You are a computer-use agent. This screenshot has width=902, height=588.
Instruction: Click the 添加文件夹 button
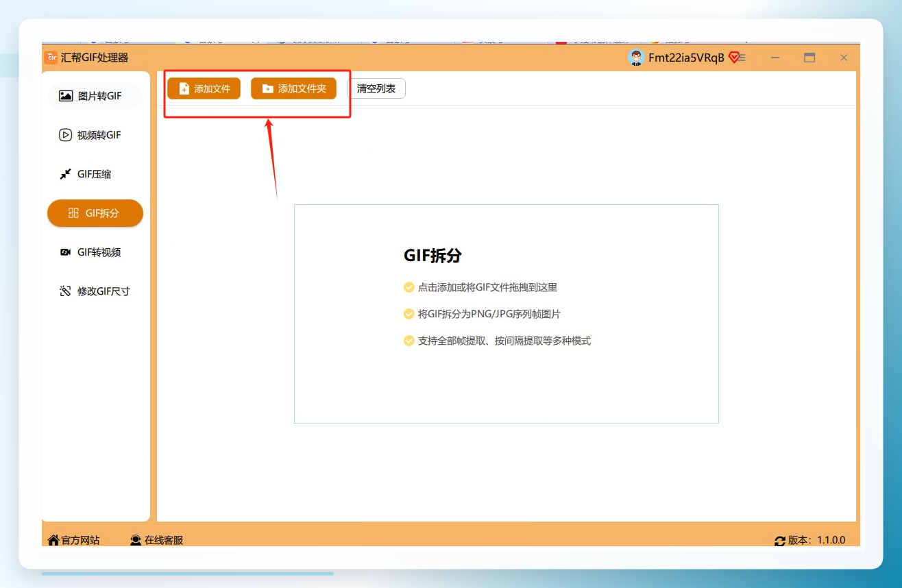[293, 88]
